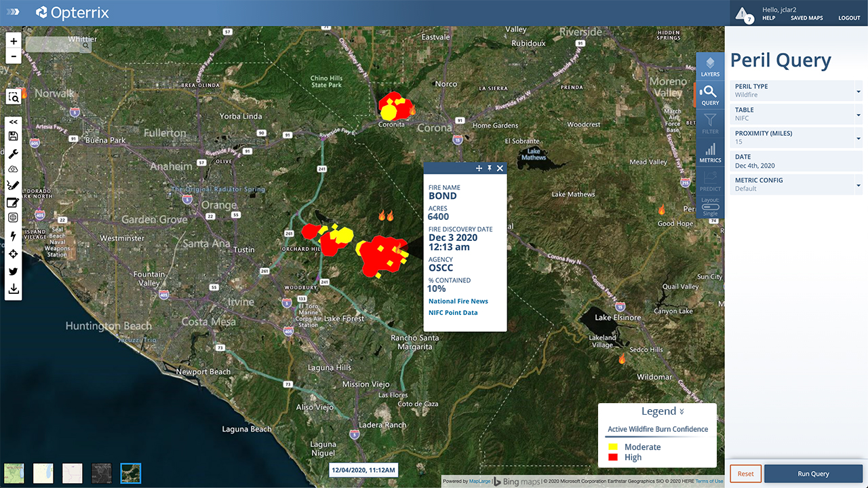Open the Help menu
Image resolution: width=868 pixels, height=488 pixels.
click(768, 18)
